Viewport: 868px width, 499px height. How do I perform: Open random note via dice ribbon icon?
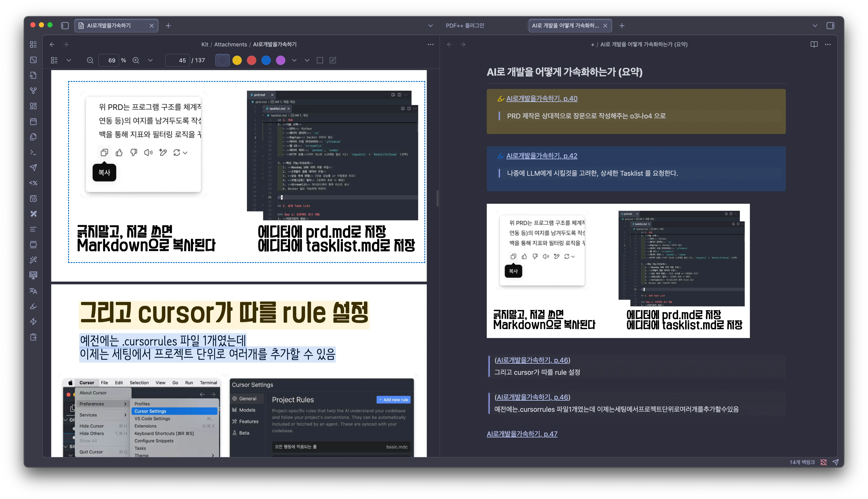coord(33,60)
